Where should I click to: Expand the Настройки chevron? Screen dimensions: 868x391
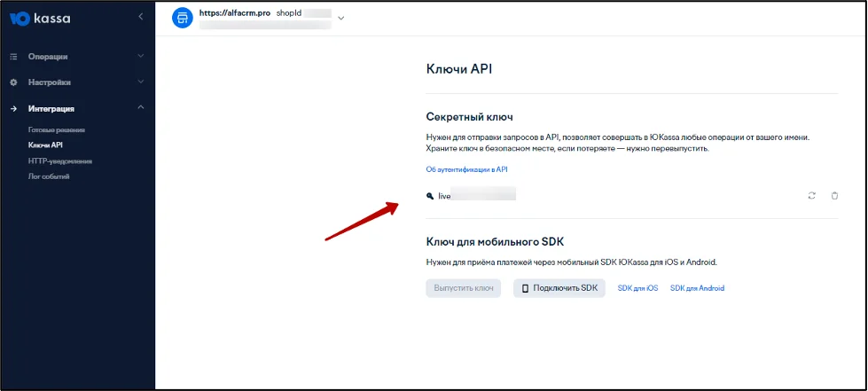pos(141,82)
